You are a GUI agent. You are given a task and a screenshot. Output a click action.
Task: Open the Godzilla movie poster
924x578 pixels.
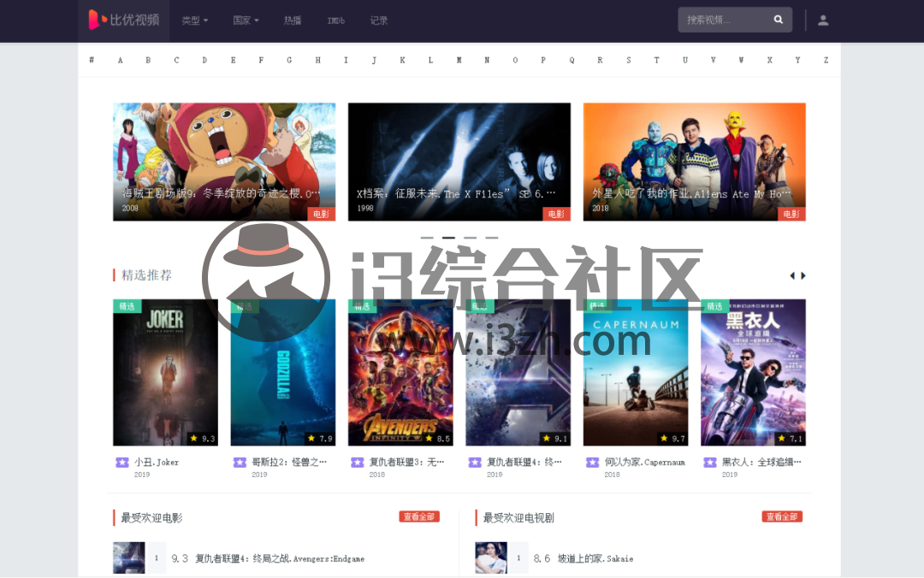coord(283,373)
